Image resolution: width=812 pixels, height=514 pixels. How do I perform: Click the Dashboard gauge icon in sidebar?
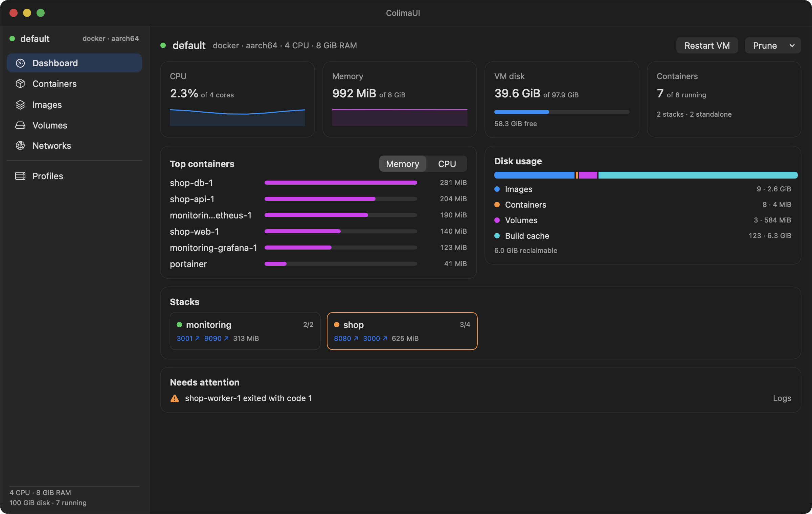click(x=20, y=63)
